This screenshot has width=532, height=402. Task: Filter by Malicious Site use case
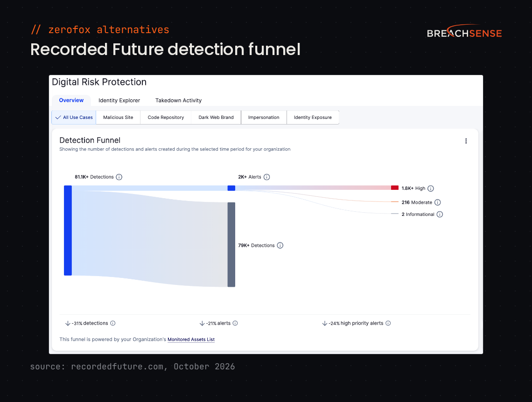click(x=118, y=117)
